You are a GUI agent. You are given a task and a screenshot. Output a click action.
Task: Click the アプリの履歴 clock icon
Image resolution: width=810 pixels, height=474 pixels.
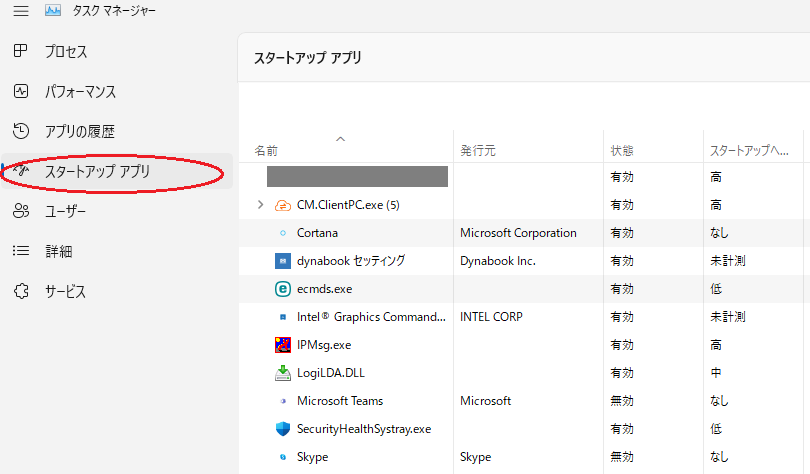[x=21, y=131]
